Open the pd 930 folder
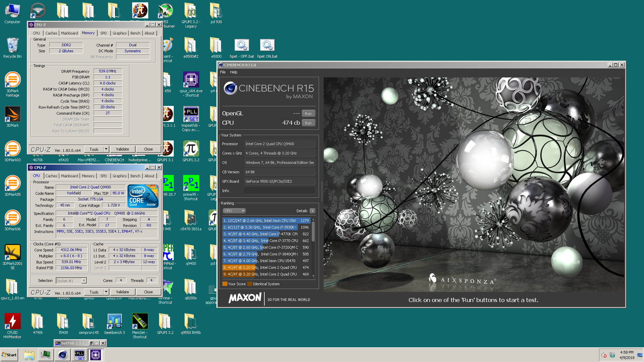 coord(216,13)
